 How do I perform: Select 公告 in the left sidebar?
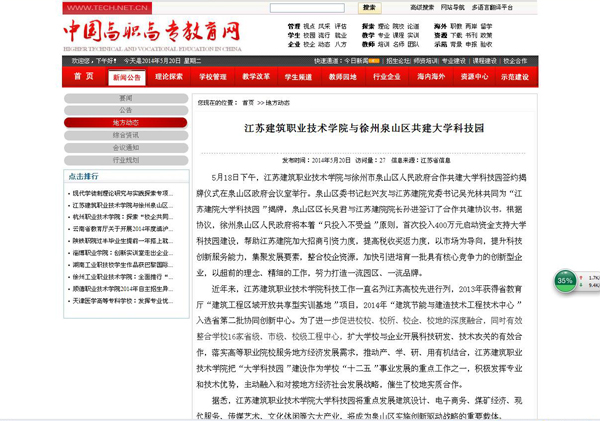point(126,110)
